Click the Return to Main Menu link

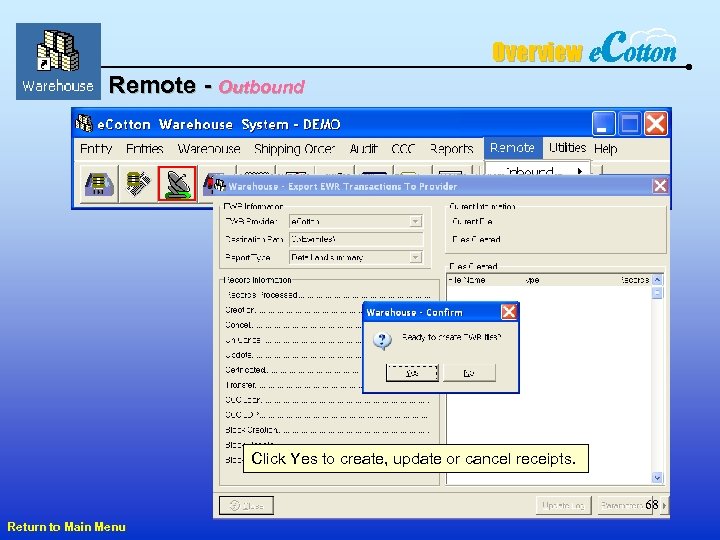click(x=67, y=527)
